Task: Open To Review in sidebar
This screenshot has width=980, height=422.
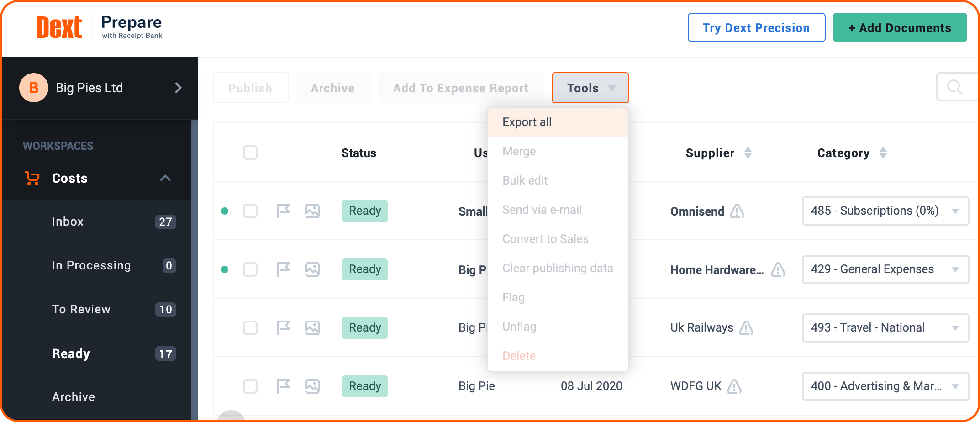Action: tap(96, 310)
